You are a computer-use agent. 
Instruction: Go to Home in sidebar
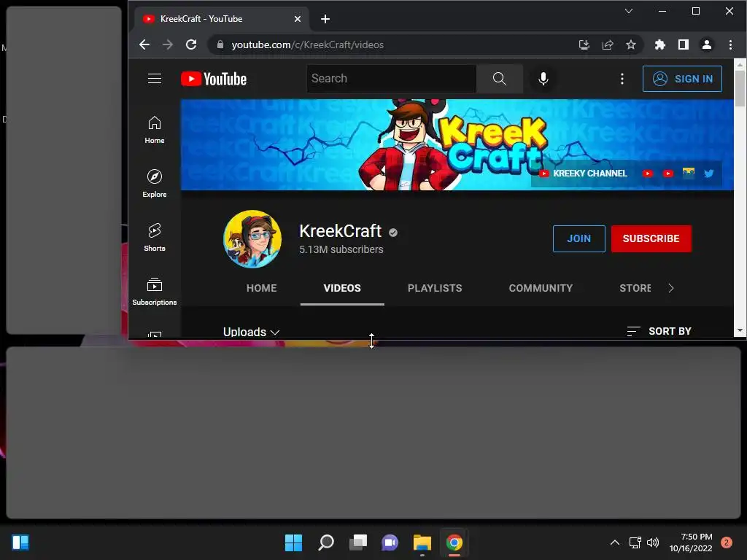pos(155,130)
